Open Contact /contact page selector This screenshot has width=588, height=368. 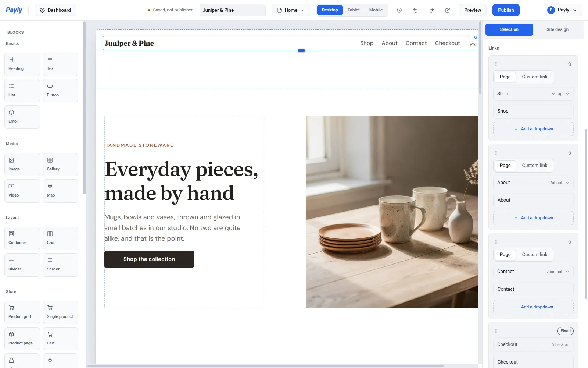pyautogui.click(x=533, y=272)
